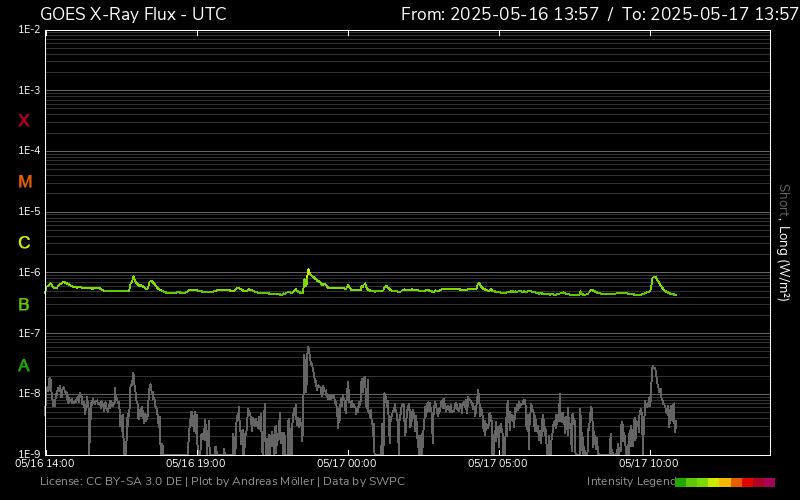The width and height of the screenshot is (800, 500).
Task: Click the X flare class label
Action: pyautogui.click(x=24, y=121)
